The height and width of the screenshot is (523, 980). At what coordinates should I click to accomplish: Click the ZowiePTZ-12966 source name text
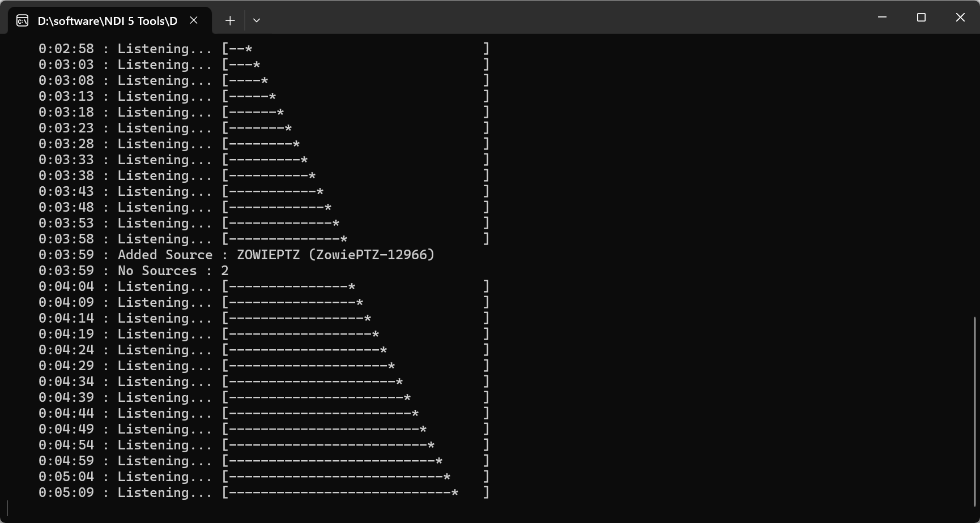click(372, 255)
